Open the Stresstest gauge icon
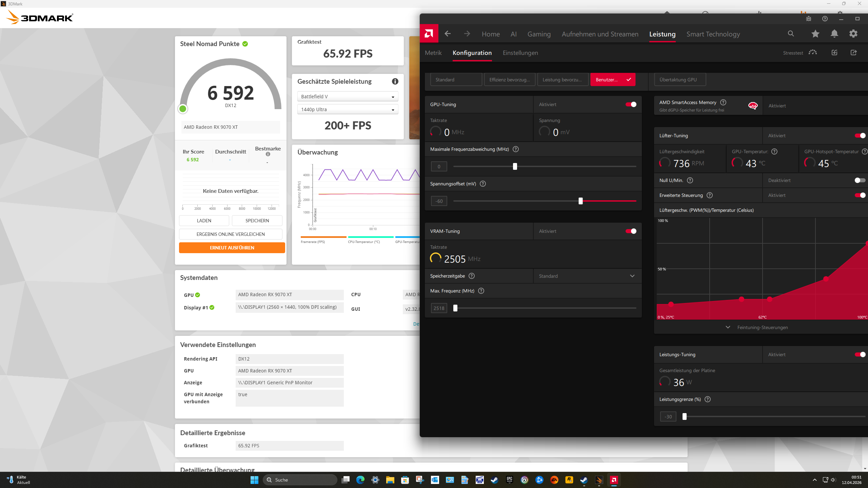 pos(812,53)
